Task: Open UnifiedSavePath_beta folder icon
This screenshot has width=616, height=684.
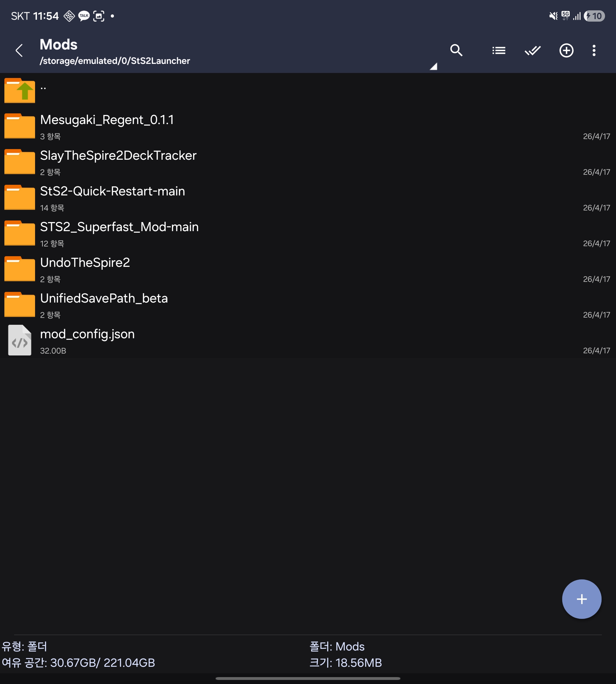Action: click(x=20, y=305)
